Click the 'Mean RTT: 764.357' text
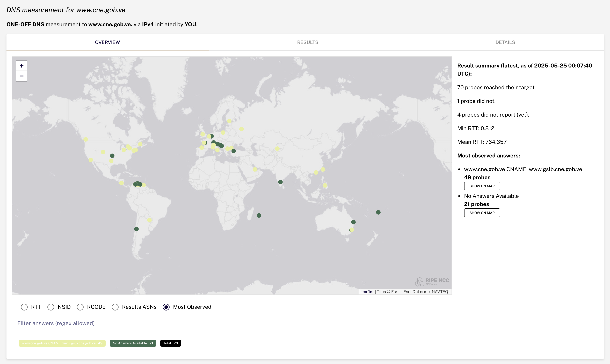This screenshot has height=364, width=610. (482, 142)
